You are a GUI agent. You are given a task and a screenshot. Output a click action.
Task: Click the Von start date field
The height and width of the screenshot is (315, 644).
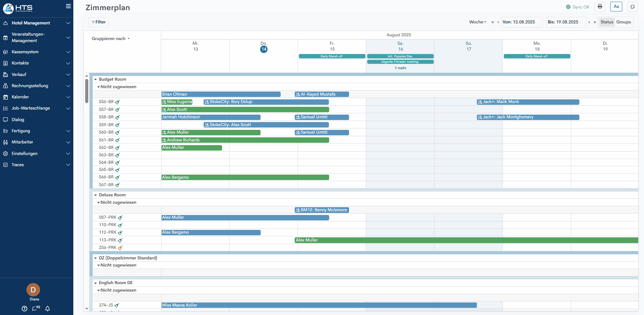[x=521, y=22]
